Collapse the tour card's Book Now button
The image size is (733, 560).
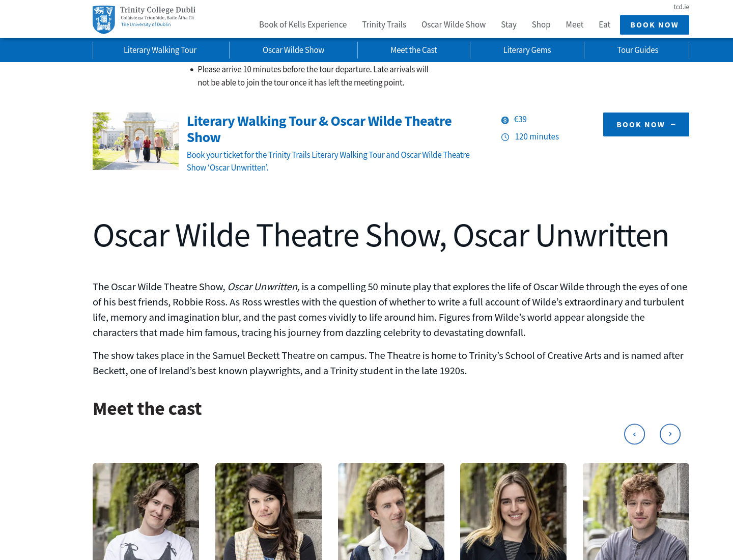[646, 124]
